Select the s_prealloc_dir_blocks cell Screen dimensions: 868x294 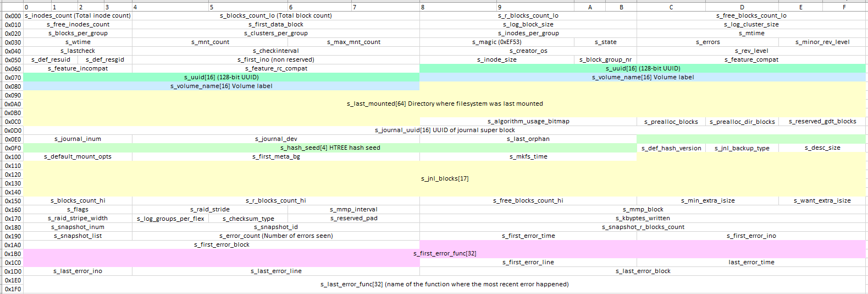click(x=742, y=122)
